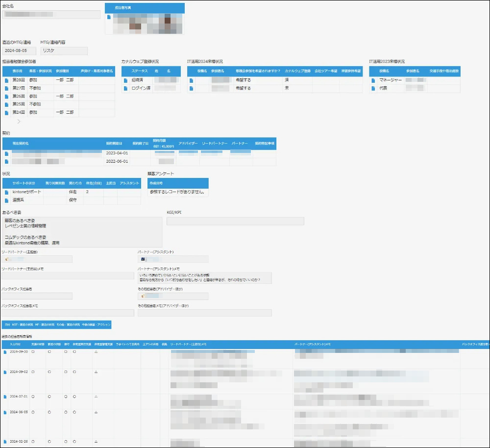Click the 会社名 field
Screen dimensions: 490x448
(x=51, y=14)
